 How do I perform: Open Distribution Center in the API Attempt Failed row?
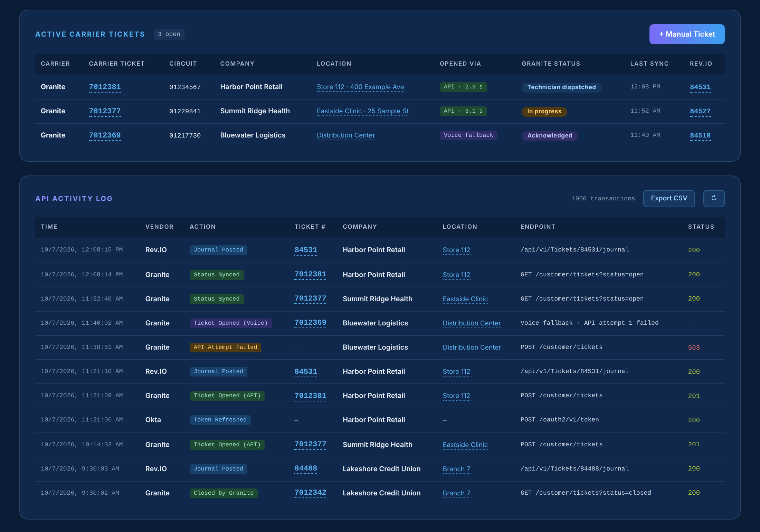[472, 347]
